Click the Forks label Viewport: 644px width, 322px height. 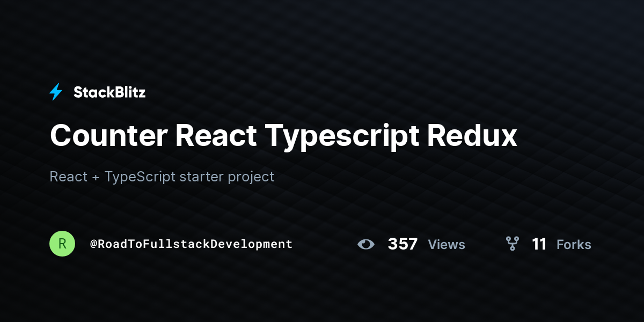point(574,245)
